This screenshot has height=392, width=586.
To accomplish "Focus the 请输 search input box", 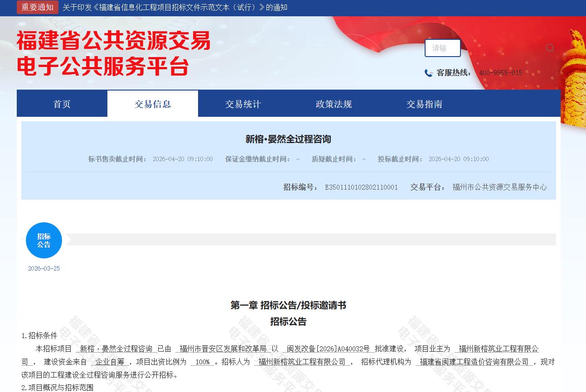I will click(x=442, y=48).
